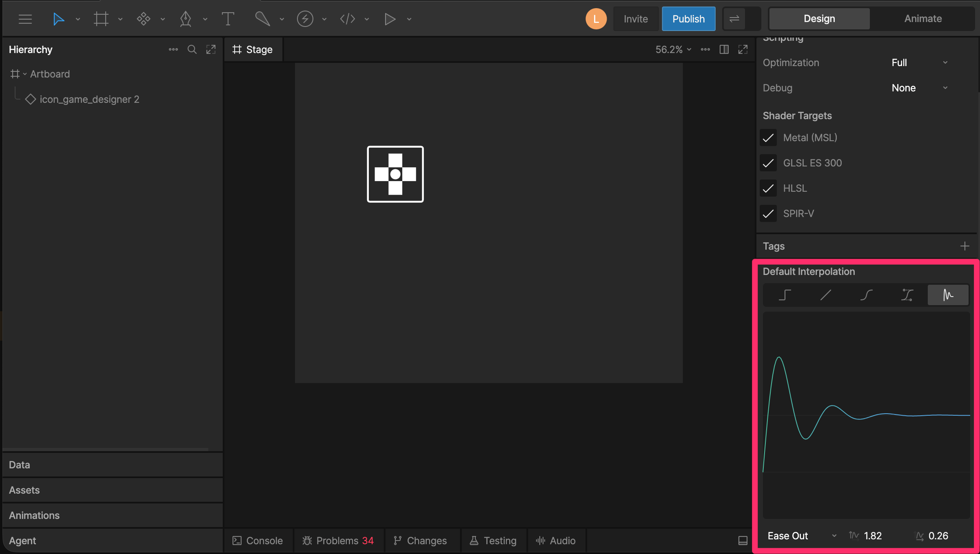Open the Ease Out dropdown
Viewport: 980px width, 554px height.
(x=802, y=536)
